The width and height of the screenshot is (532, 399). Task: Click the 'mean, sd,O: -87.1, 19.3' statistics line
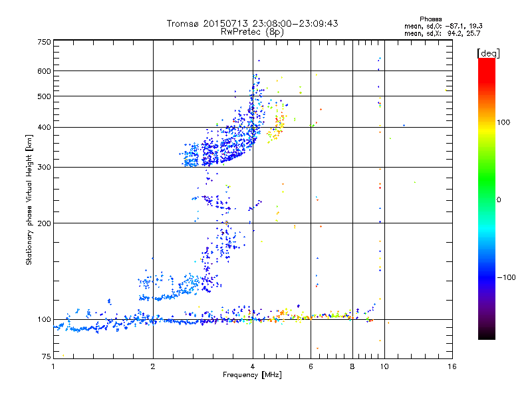pyautogui.click(x=443, y=26)
